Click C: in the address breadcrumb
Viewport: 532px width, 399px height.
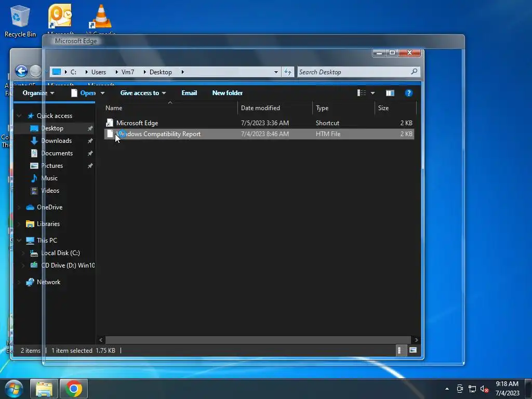coord(73,72)
